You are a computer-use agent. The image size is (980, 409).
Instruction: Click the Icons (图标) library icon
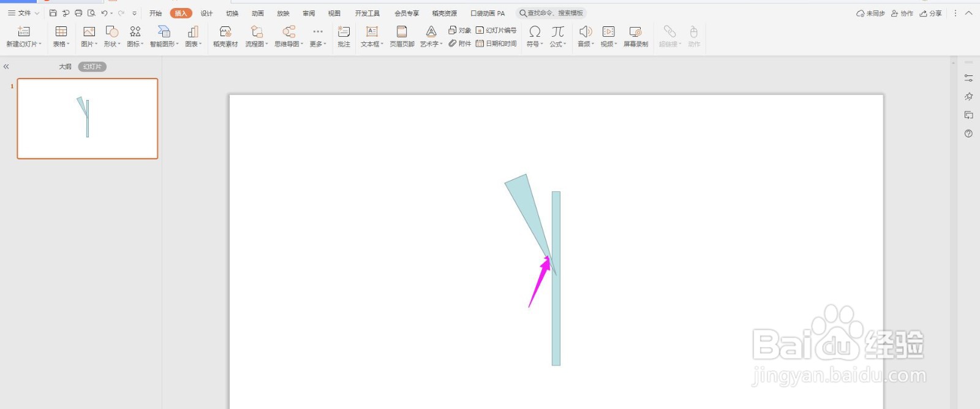pos(135,31)
